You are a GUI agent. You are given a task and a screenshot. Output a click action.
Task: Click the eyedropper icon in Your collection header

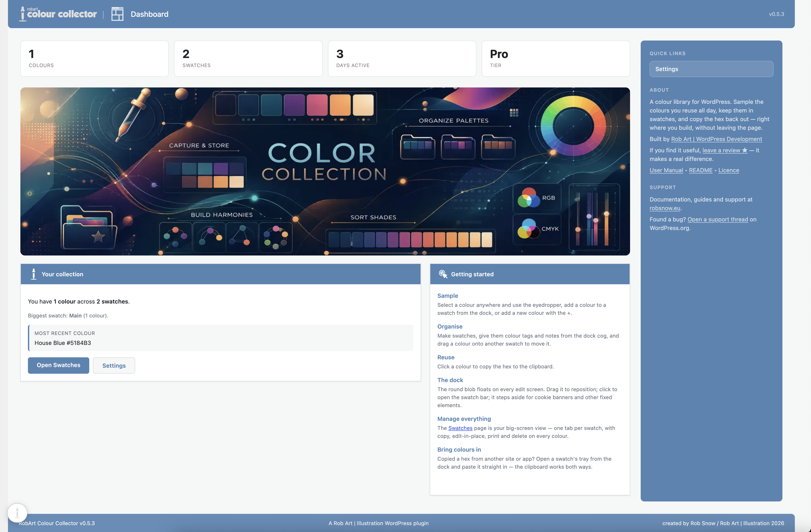click(33, 274)
